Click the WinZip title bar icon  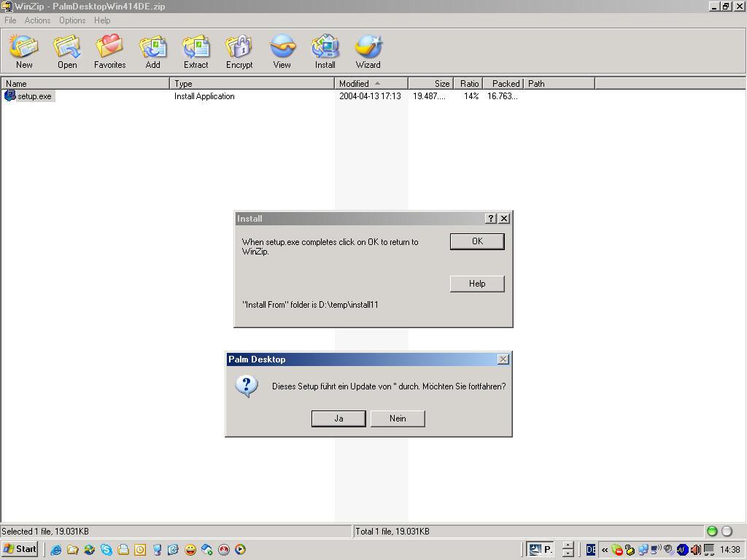[x=7, y=6]
